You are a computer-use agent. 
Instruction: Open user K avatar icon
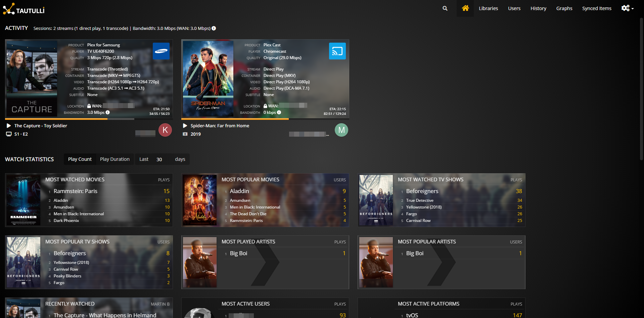point(165,130)
